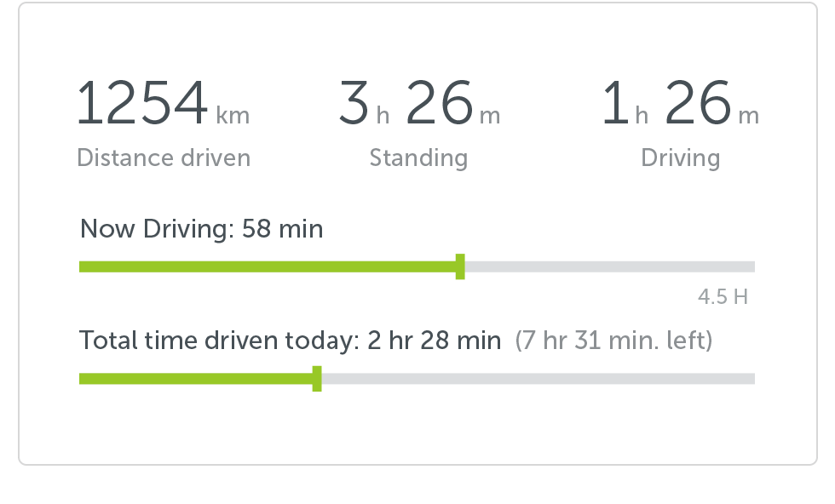Click the Now Driving progress bar handle
Viewport: 835px width, 504px height.
click(x=460, y=266)
